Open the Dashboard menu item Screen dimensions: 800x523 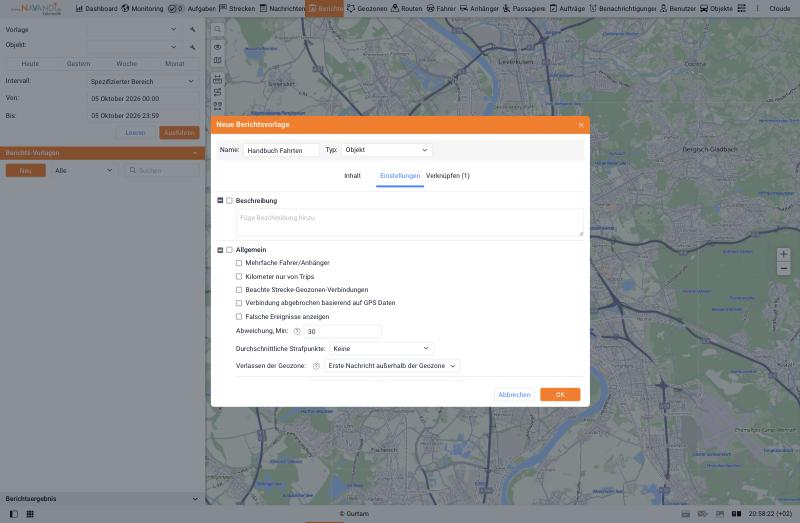[96, 8]
